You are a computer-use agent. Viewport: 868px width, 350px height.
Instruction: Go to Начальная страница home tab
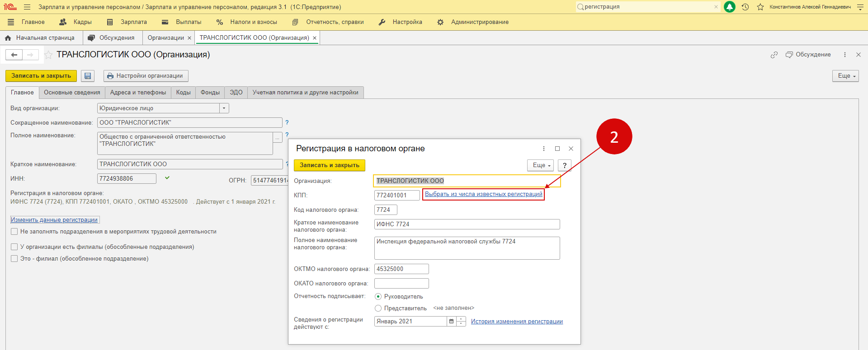[39, 38]
